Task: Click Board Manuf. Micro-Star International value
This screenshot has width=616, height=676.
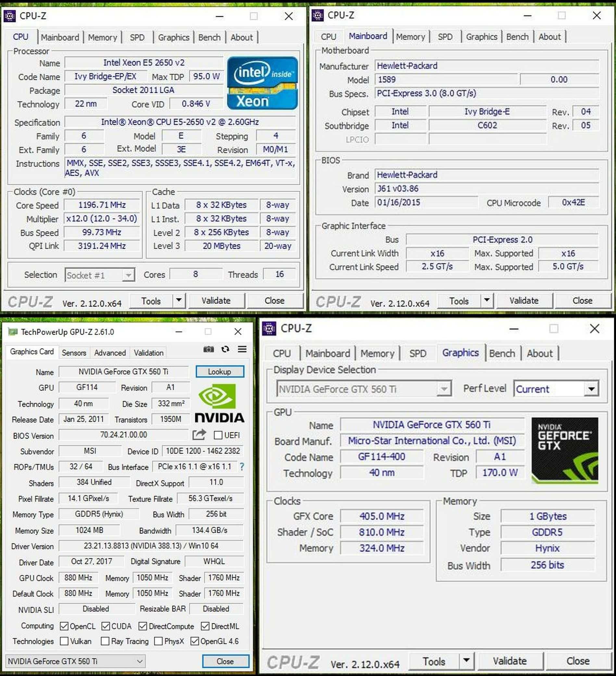Action: [x=432, y=440]
